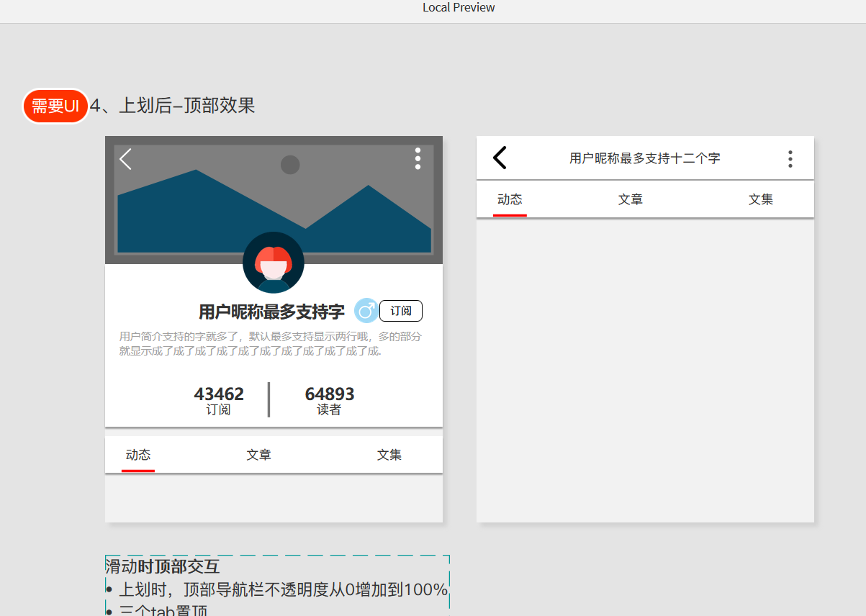Click the white back arrow on profile banner
The height and width of the screenshot is (616, 866).
pos(126,159)
